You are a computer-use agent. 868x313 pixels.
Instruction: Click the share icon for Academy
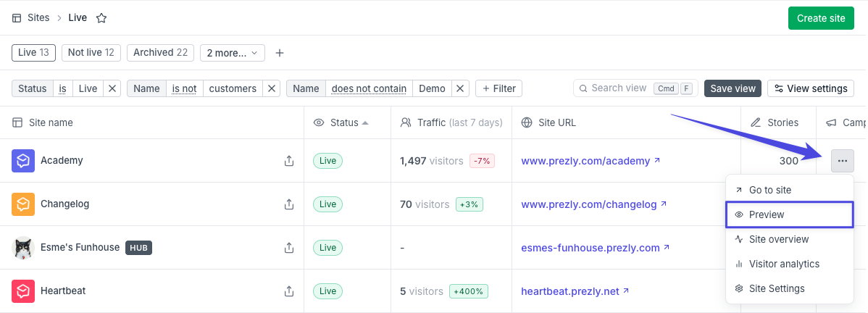pyautogui.click(x=288, y=161)
